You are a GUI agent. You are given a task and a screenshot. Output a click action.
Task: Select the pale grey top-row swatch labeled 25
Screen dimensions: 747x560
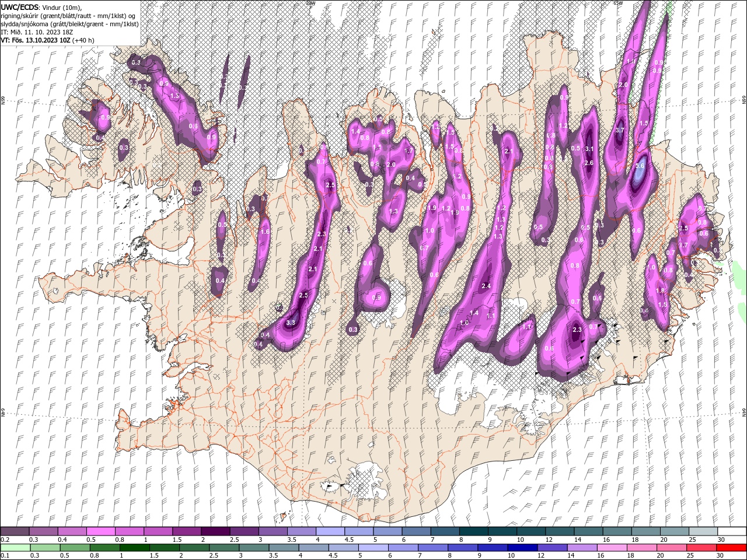pos(703,531)
